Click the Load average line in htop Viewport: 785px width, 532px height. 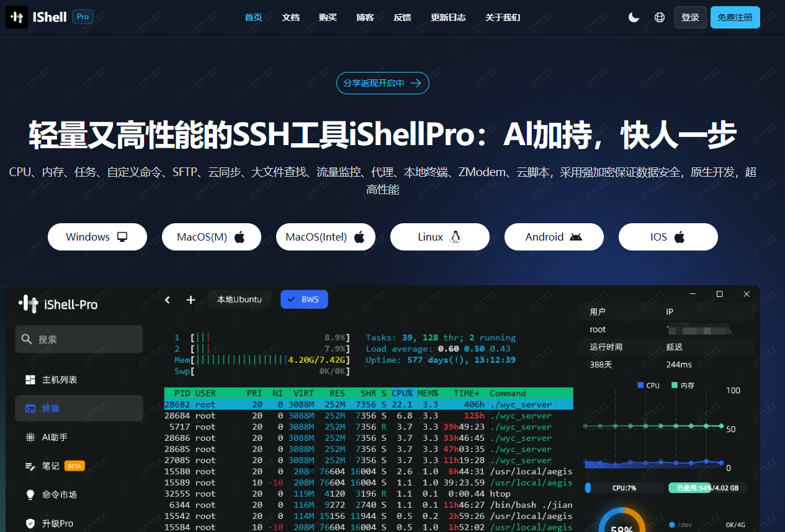click(438, 348)
